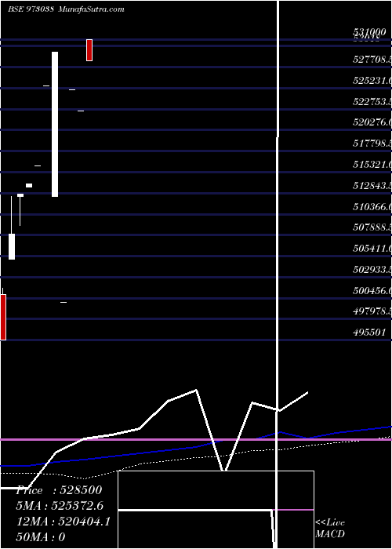This screenshot has height=549, width=392.
Task: Select the 502933.5 price axis label
Action: pyautogui.click(x=372, y=269)
